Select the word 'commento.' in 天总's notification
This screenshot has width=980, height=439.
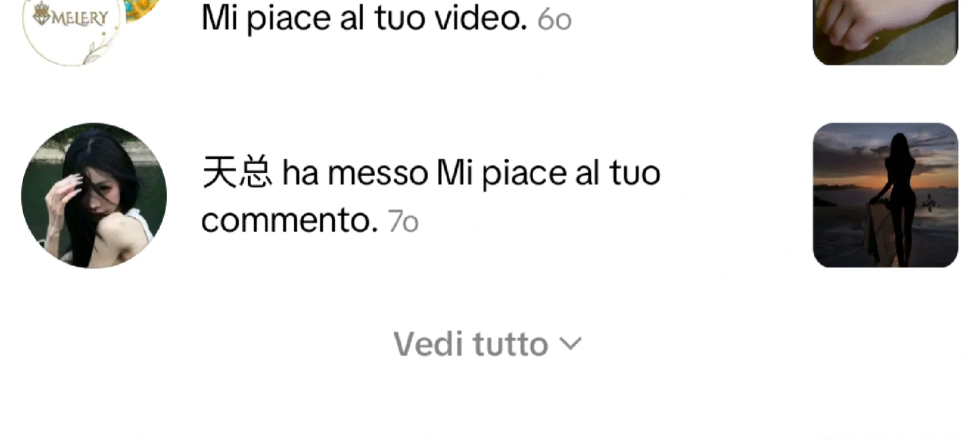point(289,221)
